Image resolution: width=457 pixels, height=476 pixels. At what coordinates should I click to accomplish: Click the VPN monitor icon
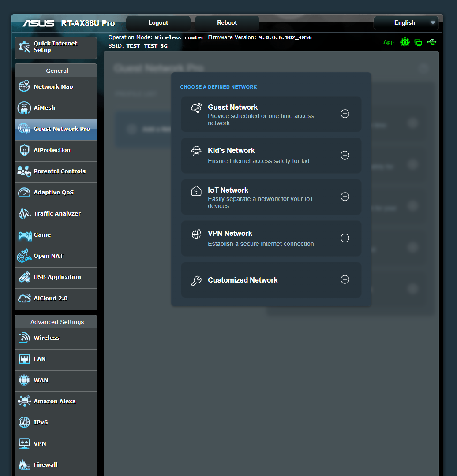tap(24, 443)
